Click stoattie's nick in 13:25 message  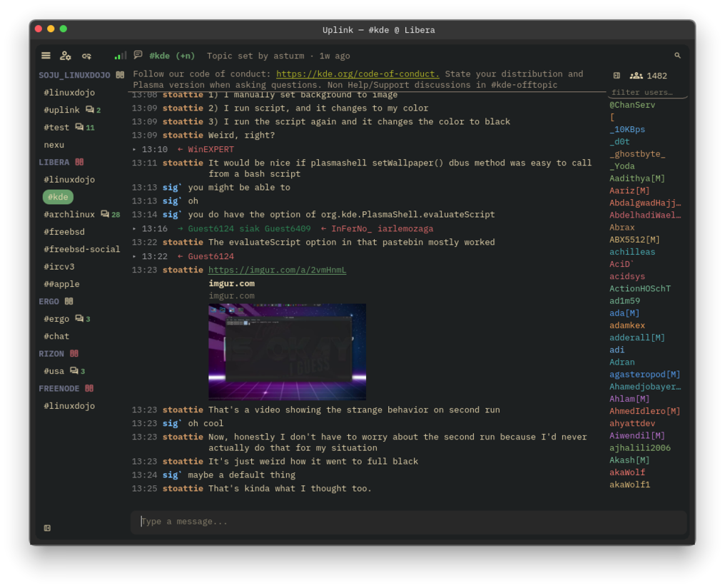pos(183,489)
